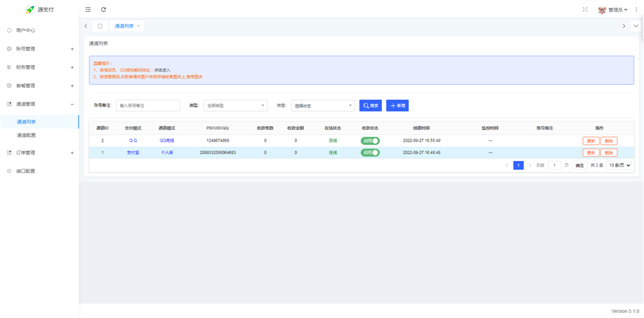The width and height of the screenshot is (644, 318).
Task: Open the 全部类型 type dropdown
Action: [235, 106]
